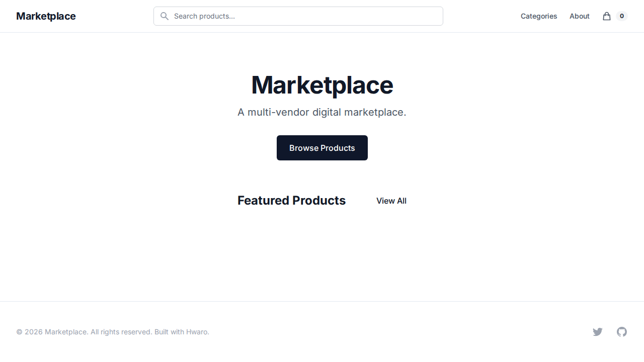Click the cart count badge showing 0

pos(622,16)
